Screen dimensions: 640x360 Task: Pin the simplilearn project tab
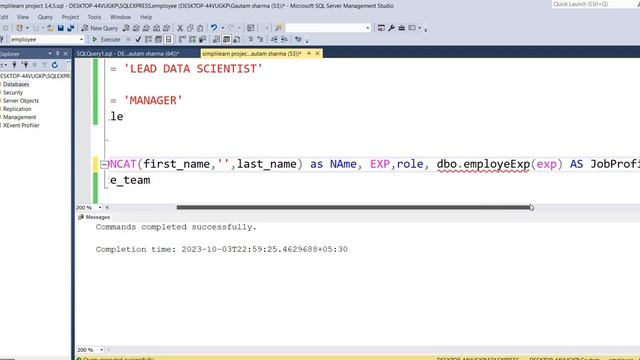[x=309, y=53]
